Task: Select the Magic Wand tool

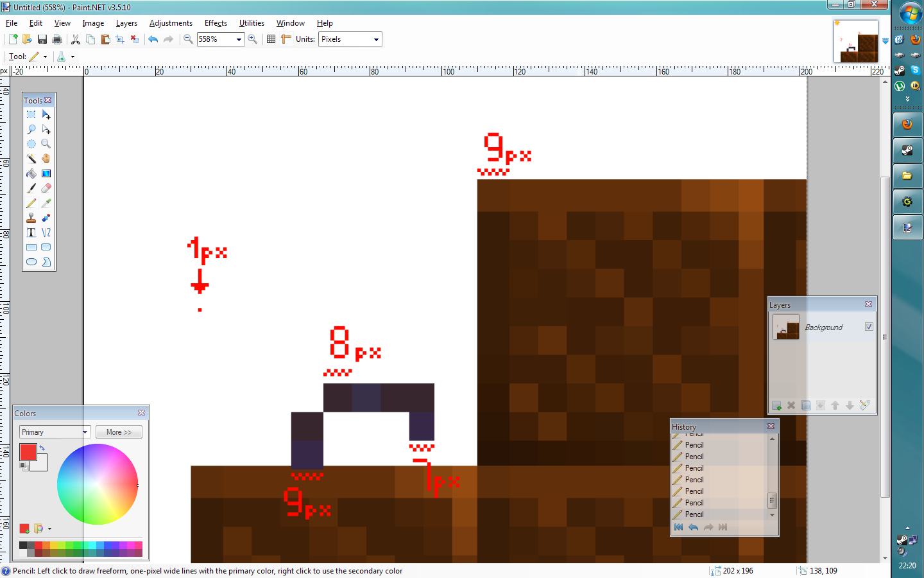Action: 31,159
